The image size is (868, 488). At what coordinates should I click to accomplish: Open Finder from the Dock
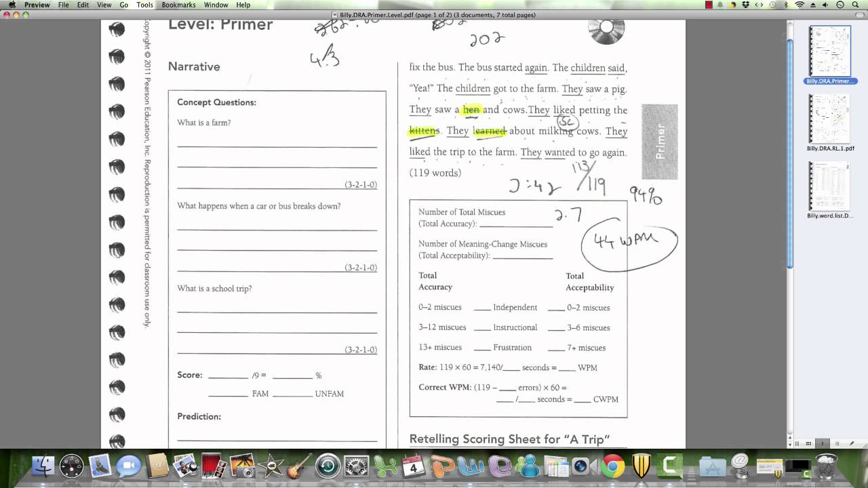click(43, 466)
